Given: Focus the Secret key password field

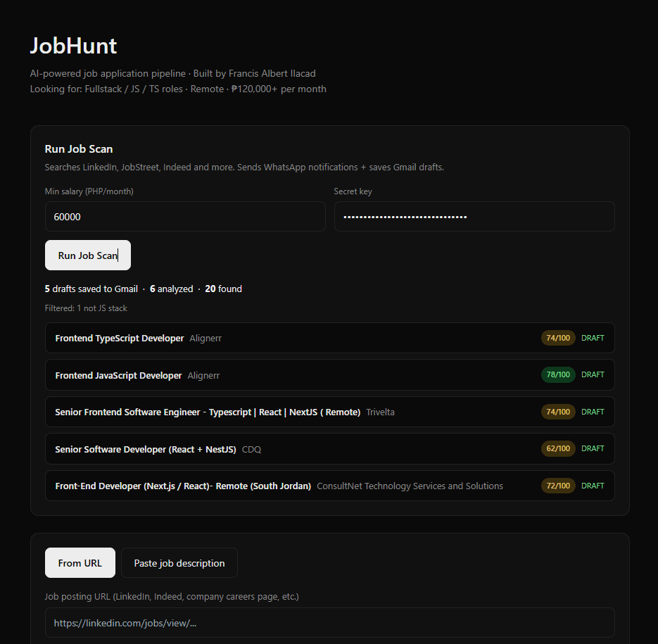Looking at the screenshot, I should tap(474, 217).
